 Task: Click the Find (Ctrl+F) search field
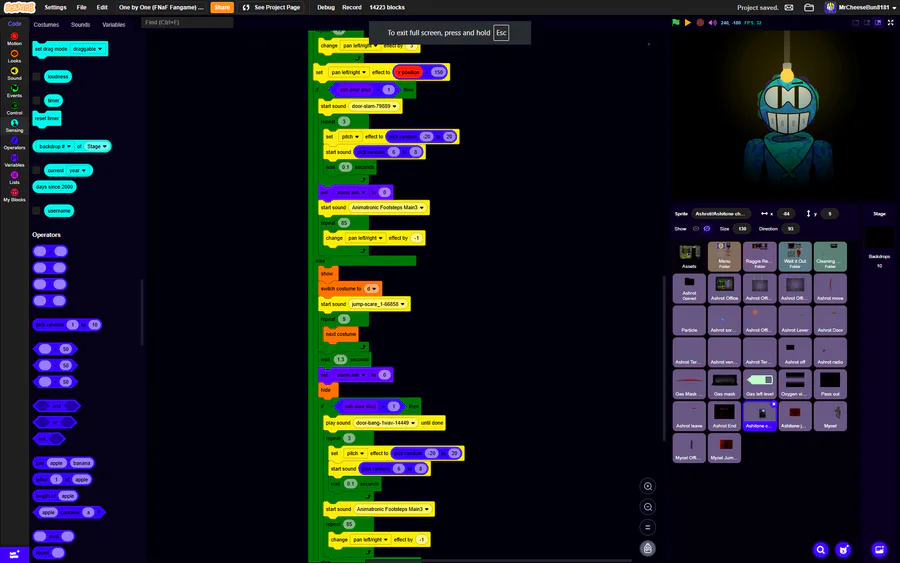(187, 22)
